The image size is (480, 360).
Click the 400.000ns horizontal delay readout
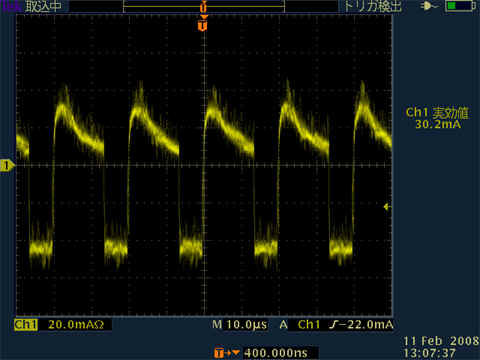[x=276, y=353]
